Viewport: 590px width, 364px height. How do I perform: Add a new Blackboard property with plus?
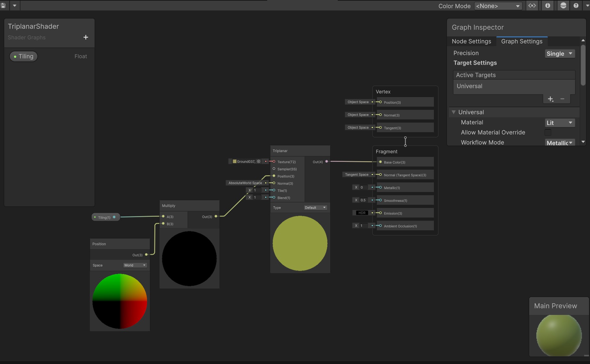[86, 37]
